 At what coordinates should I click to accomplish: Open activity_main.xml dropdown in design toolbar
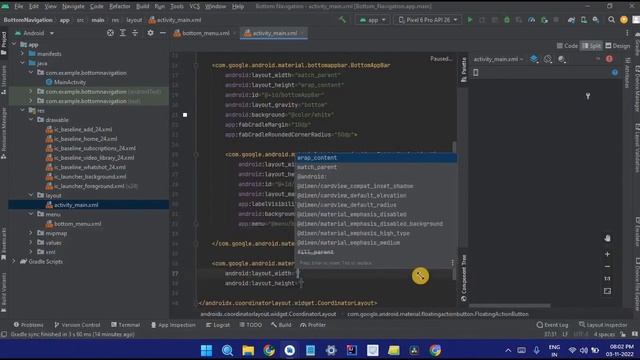(x=498, y=59)
